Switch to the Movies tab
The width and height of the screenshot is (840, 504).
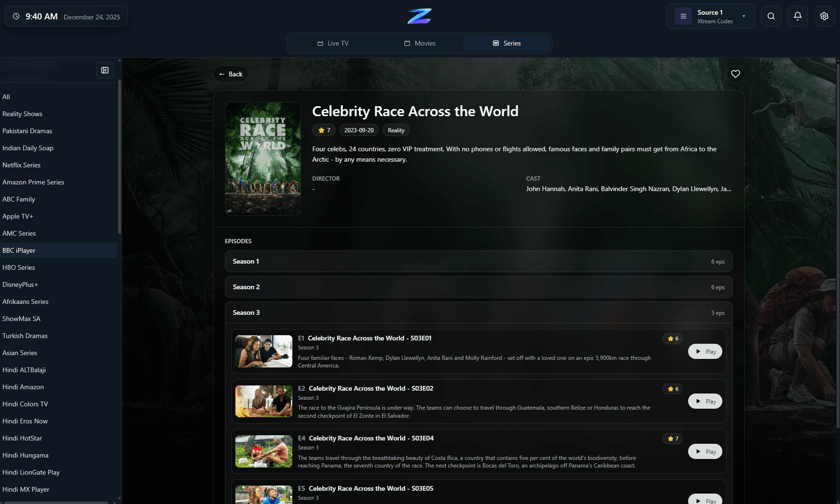click(420, 43)
